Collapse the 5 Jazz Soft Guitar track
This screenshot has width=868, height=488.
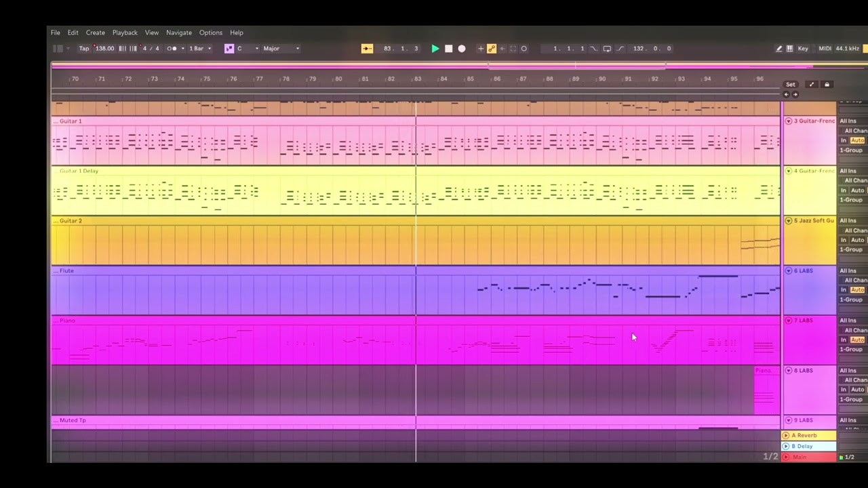click(789, 221)
